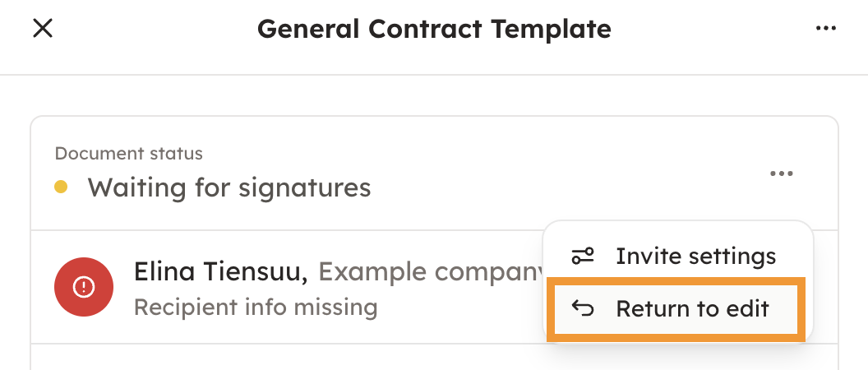
Task: Close the General Contract Template view
Action: (42, 30)
